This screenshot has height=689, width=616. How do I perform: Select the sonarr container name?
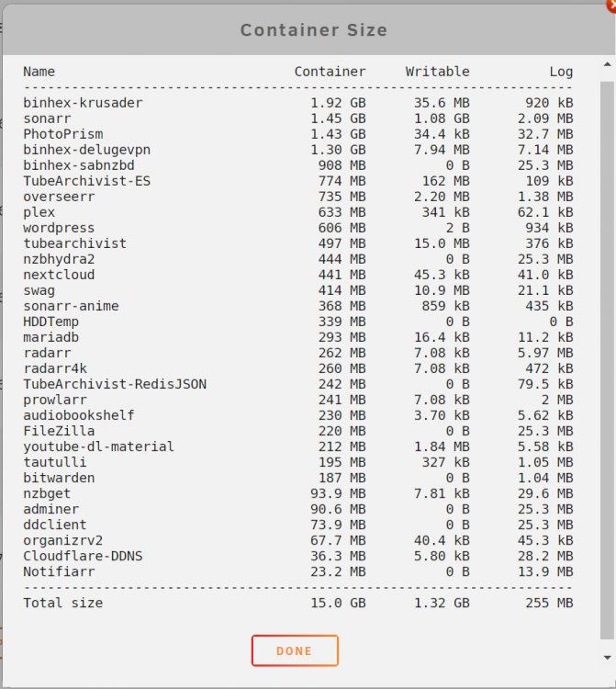[47, 119]
